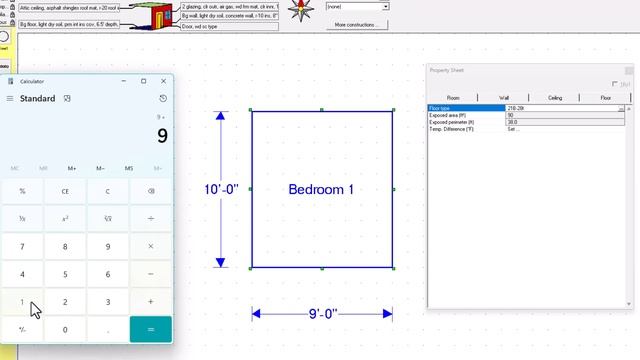
Task: Click the Calculator app title icon
Action: pyautogui.click(x=11, y=81)
